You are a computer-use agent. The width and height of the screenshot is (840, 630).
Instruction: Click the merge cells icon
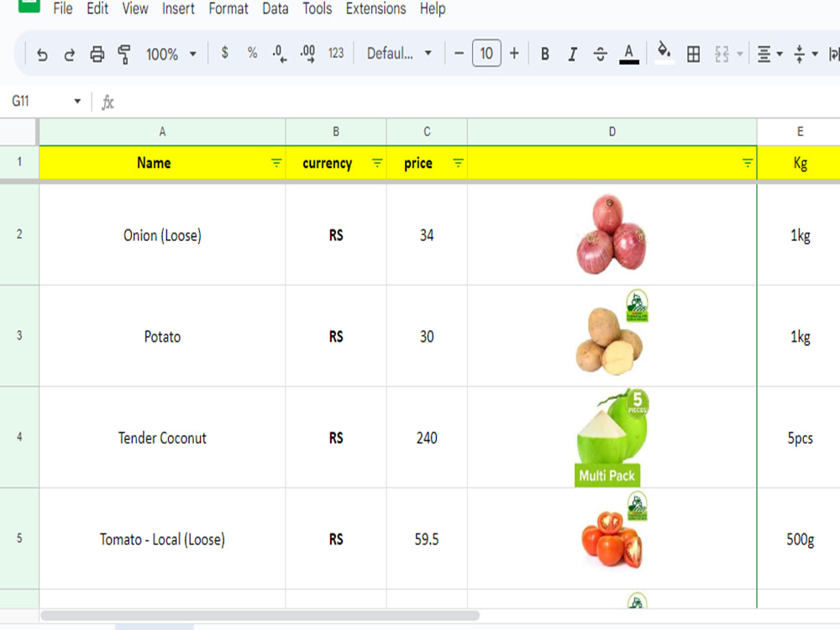click(x=722, y=54)
